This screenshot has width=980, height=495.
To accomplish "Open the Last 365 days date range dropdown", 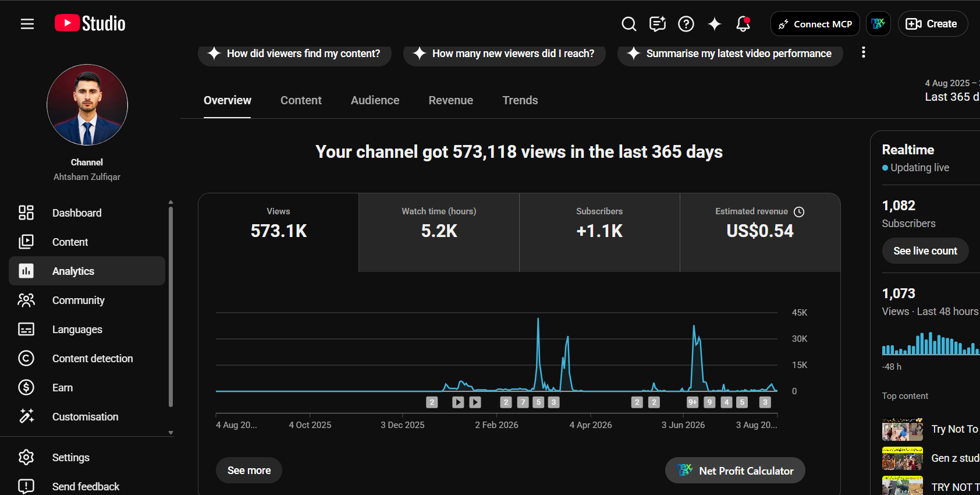I will coord(952,91).
